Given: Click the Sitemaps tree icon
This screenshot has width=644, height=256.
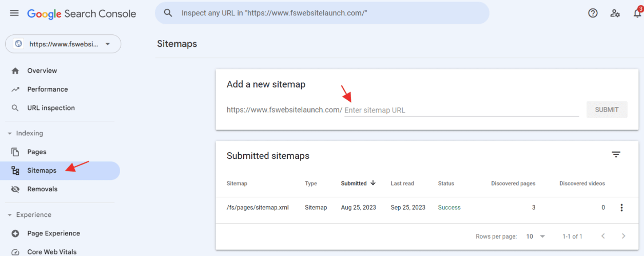Looking at the screenshot, I should tap(15, 171).
